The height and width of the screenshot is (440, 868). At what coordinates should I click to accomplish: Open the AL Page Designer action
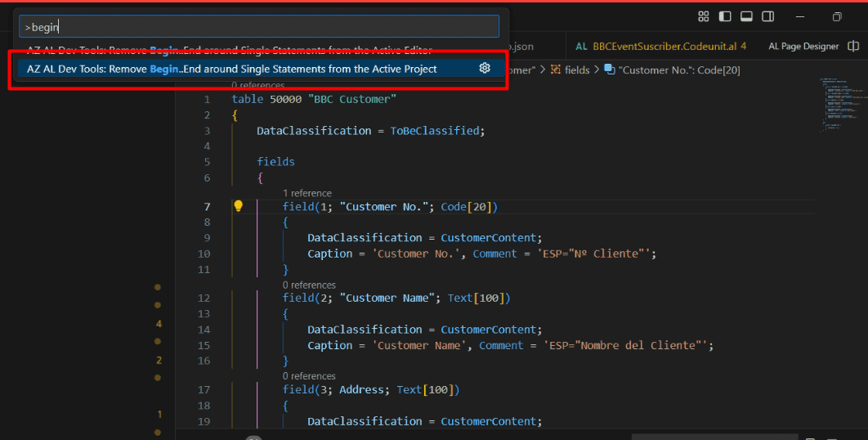pos(803,46)
